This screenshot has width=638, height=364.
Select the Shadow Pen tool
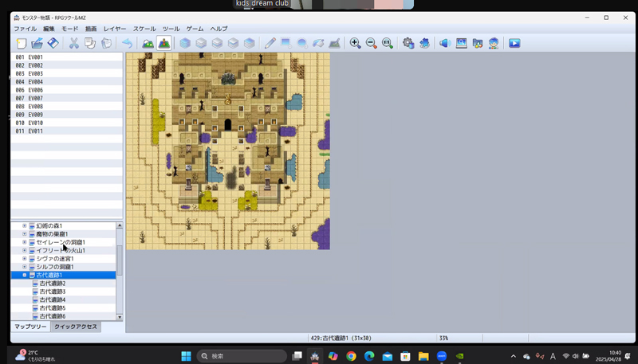[334, 43]
